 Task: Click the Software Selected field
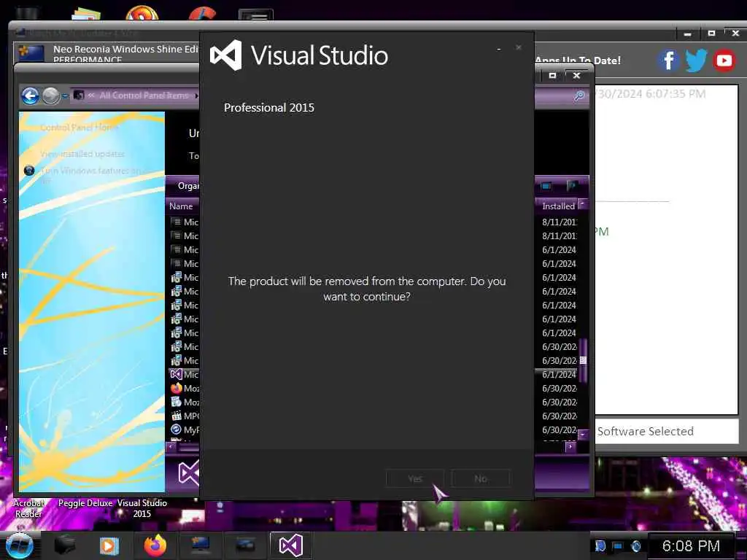click(x=667, y=432)
